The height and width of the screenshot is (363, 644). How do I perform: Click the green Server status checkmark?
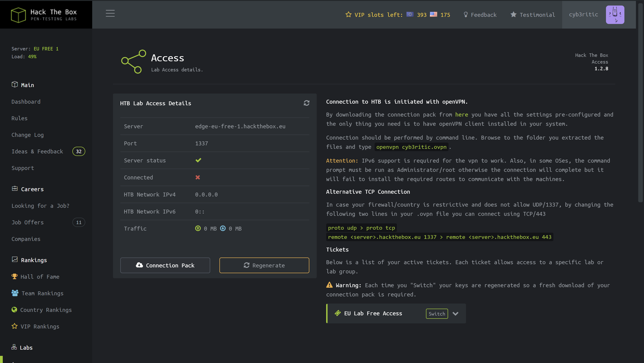pyautogui.click(x=198, y=160)
